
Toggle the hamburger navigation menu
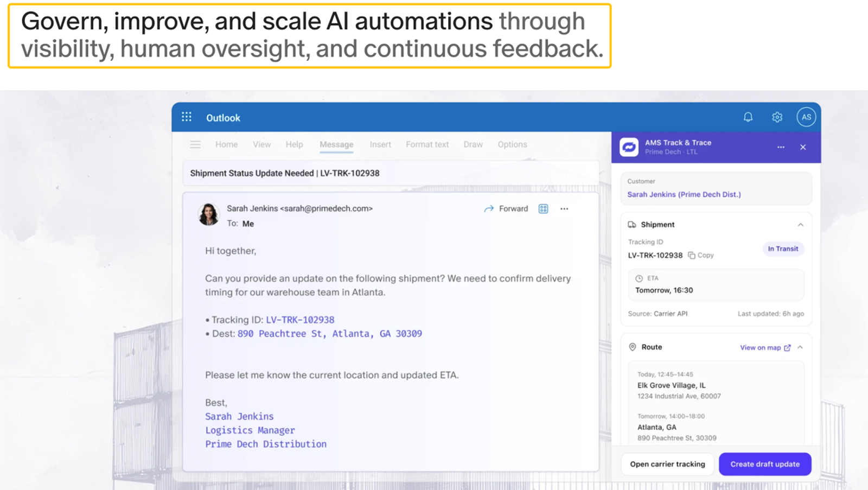[195, 144]
